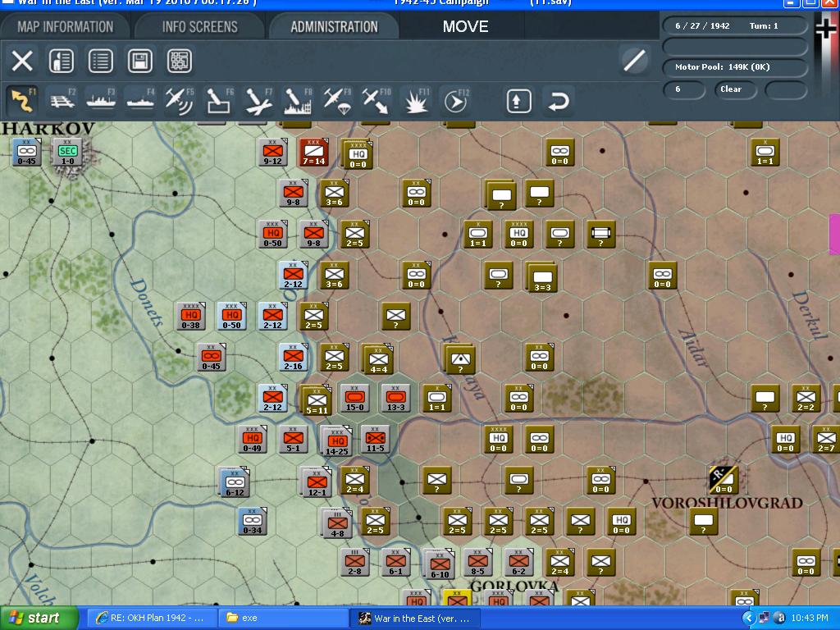Select the 8-5 infantry unit
Viewport: 840px width, 630px height.
pyautogui.click(x=477, y=563)
